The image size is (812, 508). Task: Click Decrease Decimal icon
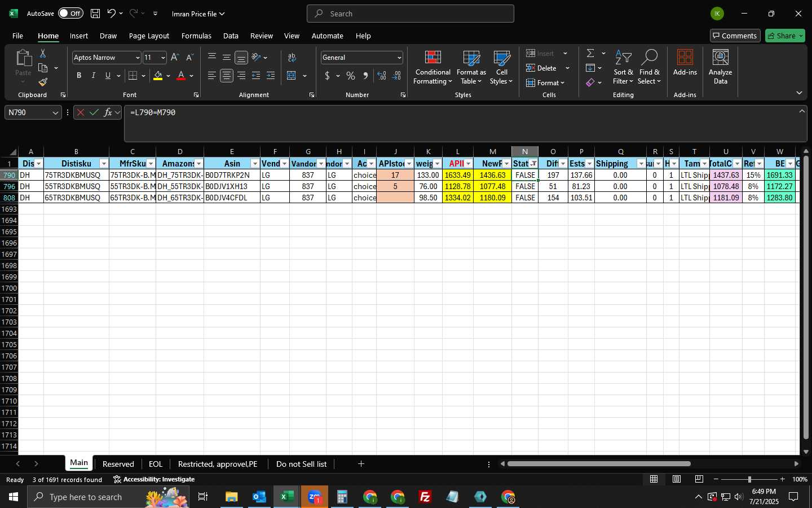click(396, 76)
